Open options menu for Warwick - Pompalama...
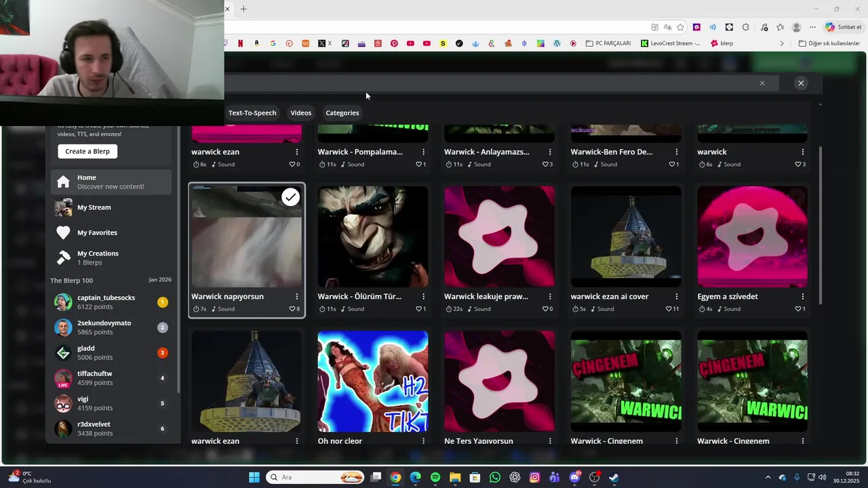Image resolution: width=868 pixels, height=488 pixels. coord(423,152)
